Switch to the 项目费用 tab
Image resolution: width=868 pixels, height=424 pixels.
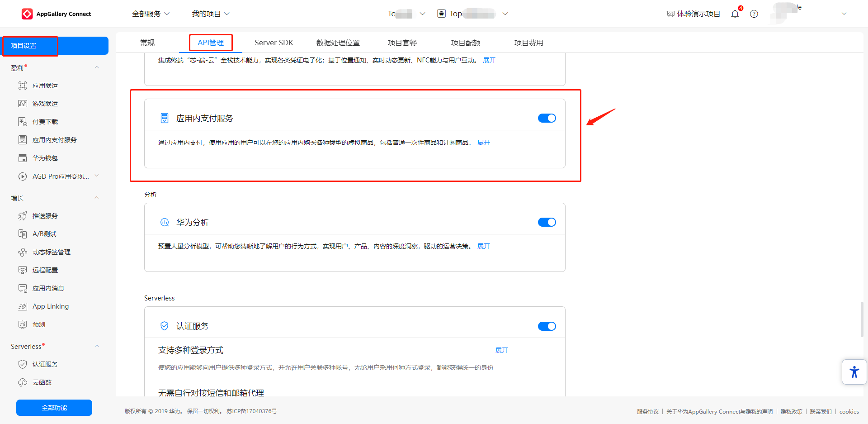pos(529,43)
